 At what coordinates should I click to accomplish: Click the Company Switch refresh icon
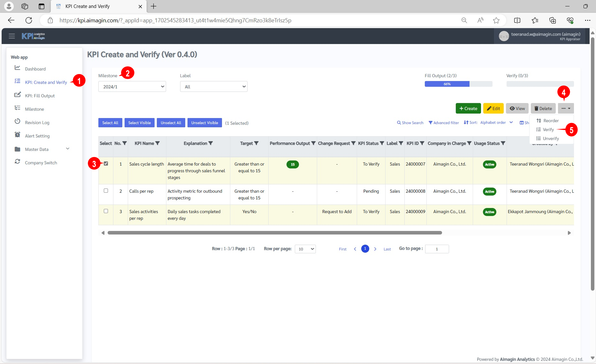pyautogui.click(x=18, y=162)
